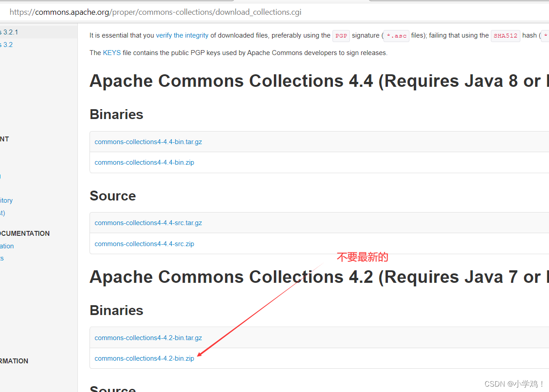
Task: Download commons-collections4-4.4-bin.zip
Action: click(x=144, y=162)
